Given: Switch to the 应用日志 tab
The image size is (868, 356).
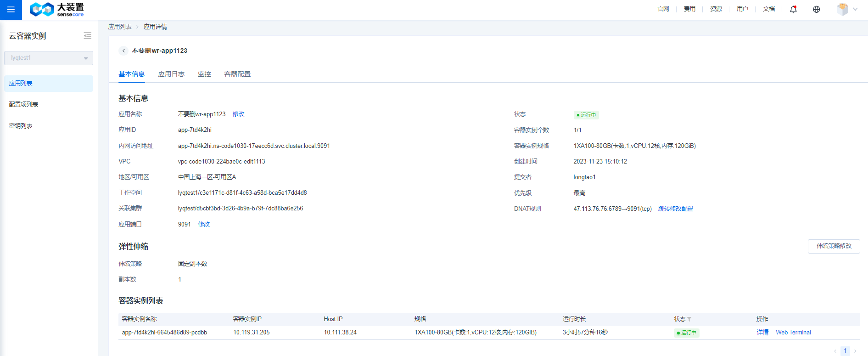Looking at the screenshot, I should click(x=171, y=74).
